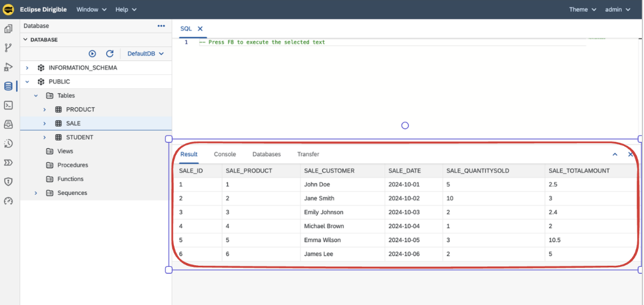Open the Git perspective icon
This screenshot has width=644, height=305.
click(8, 48)
